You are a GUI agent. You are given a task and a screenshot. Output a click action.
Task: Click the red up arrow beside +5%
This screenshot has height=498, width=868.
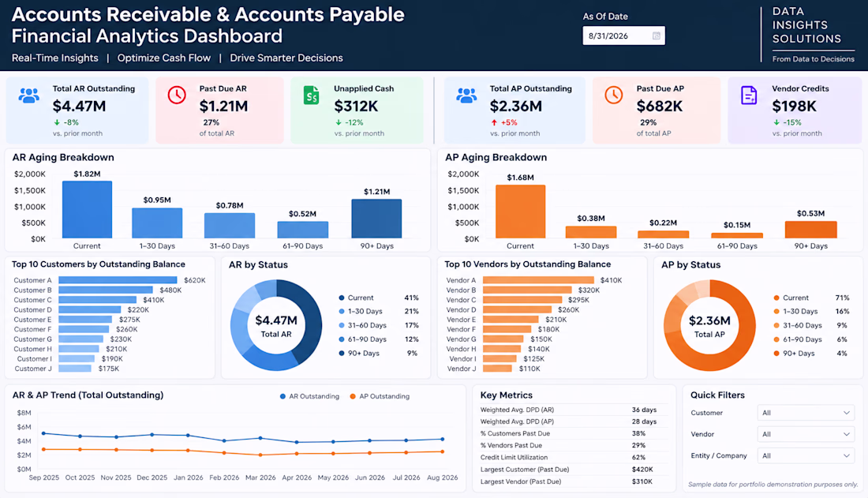coord(494,122)
